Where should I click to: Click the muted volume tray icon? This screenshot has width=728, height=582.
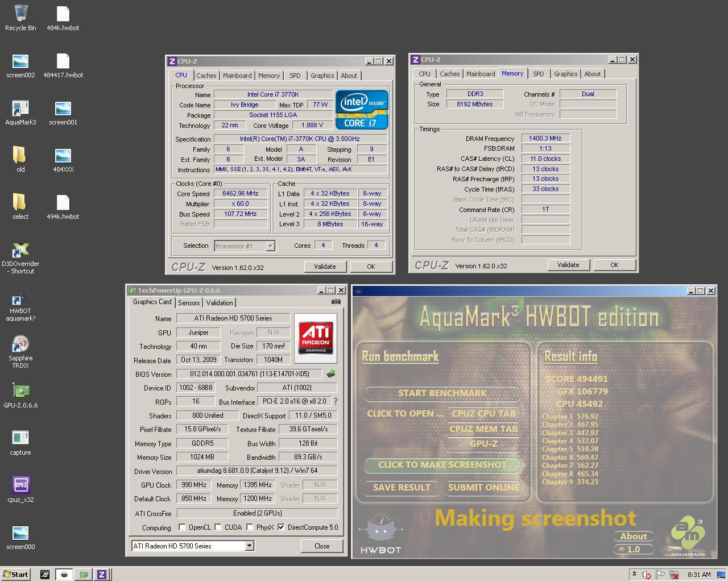click(646, 575)
